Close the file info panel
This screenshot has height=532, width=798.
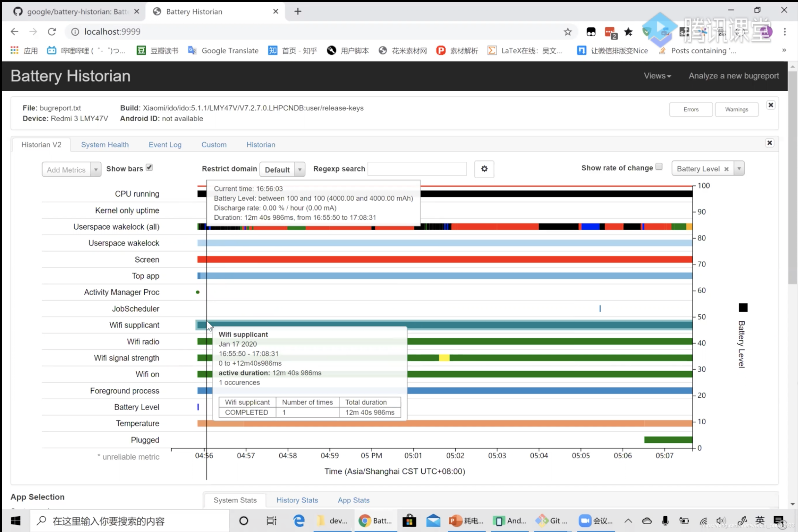point(771,105)
